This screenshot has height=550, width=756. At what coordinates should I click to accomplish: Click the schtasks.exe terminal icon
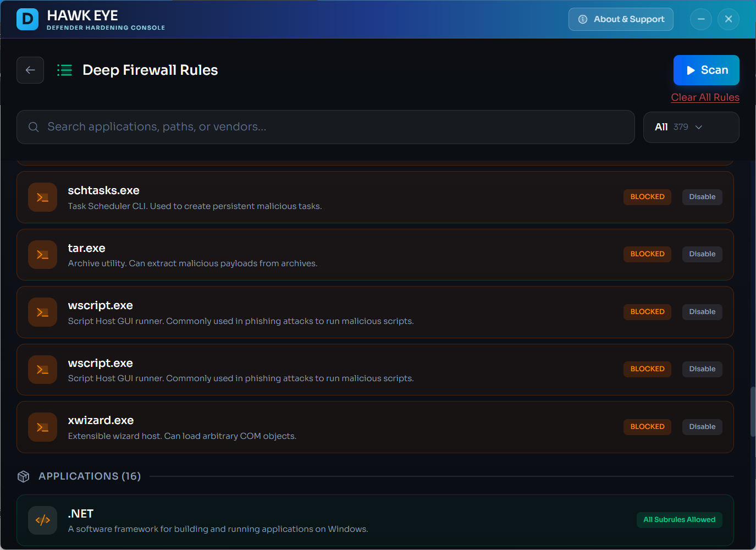pyautogui.click(x=42, y=197)
